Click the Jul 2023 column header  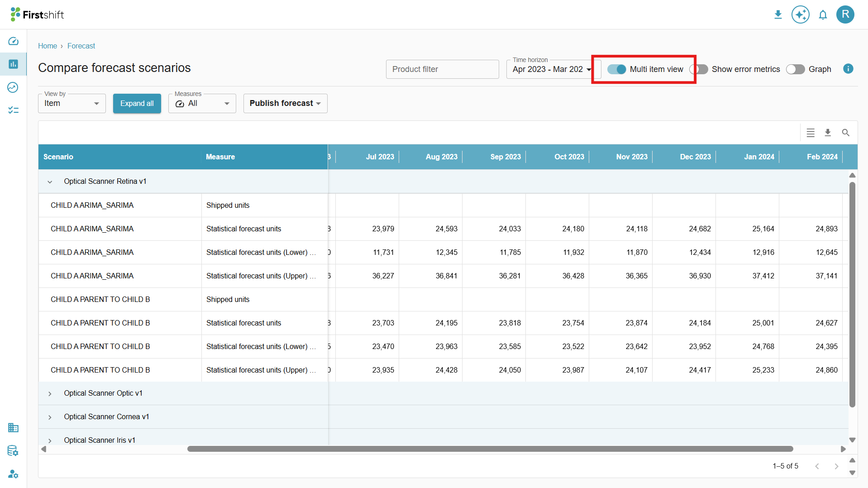click(380, 157)
